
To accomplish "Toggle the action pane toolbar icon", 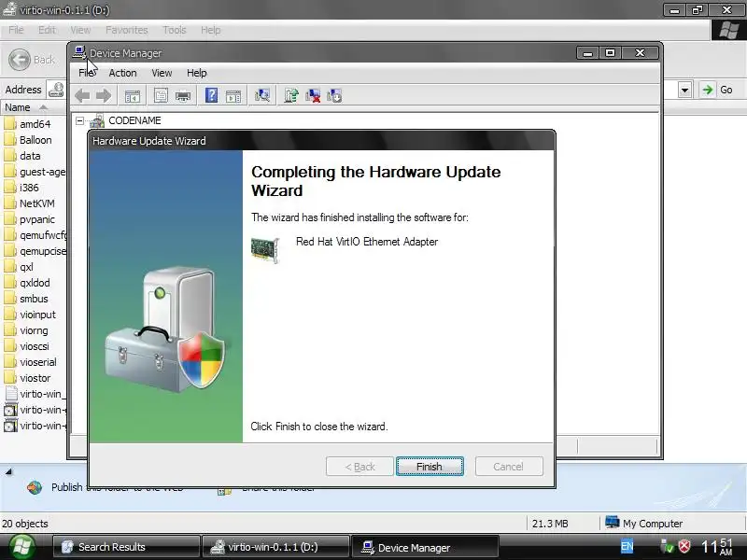I will 233,96.
